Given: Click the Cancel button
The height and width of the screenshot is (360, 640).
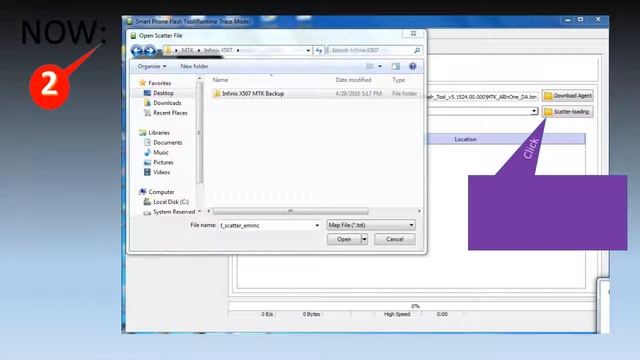Looking at the screenshot, I should tap(395, 239).
